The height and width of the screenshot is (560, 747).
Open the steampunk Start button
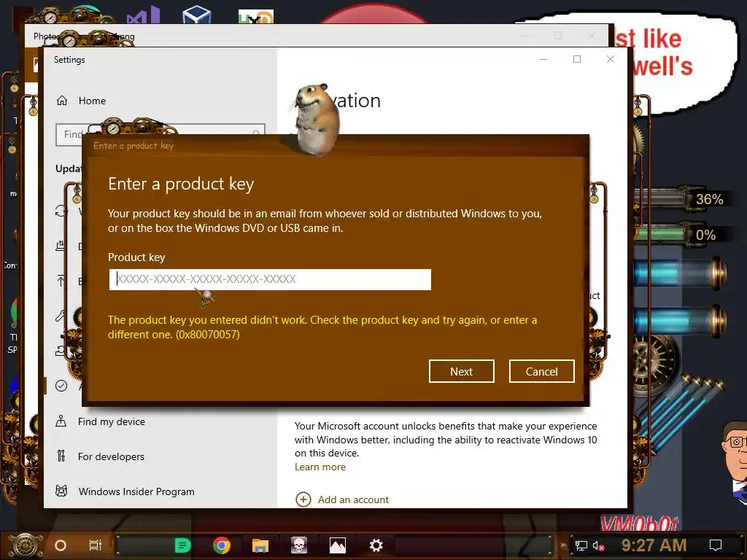tap(26, 545)
